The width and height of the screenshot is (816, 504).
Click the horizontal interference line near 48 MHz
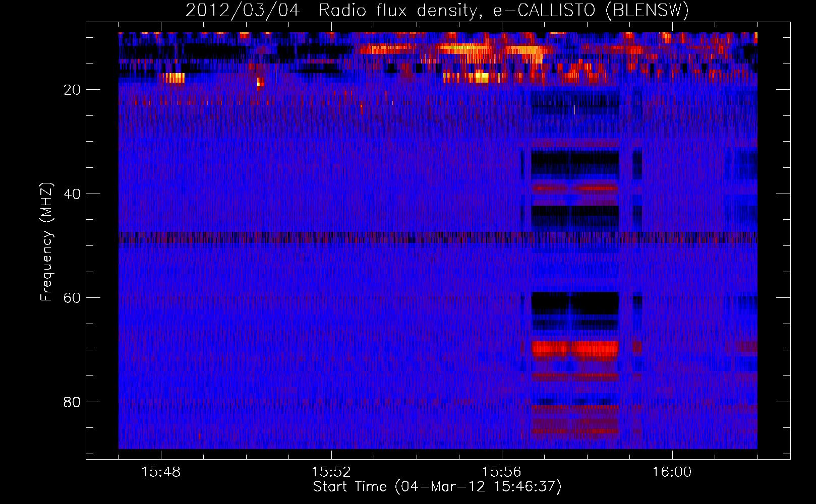tap(438, 237)
